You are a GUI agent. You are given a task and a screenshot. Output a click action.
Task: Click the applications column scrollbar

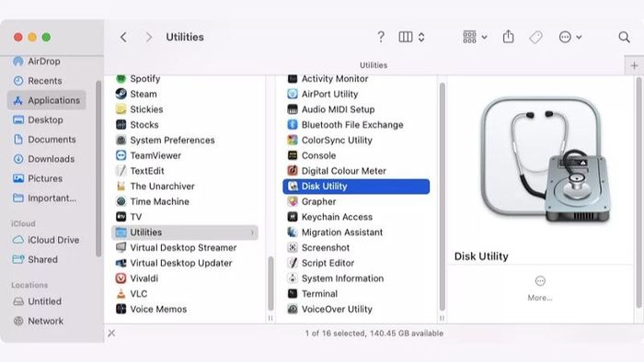coord(270,283)
